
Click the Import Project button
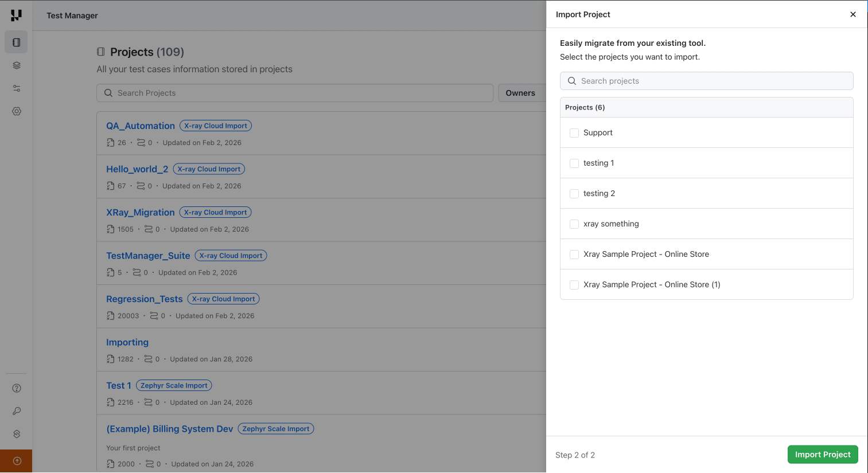tap(823, 454)
